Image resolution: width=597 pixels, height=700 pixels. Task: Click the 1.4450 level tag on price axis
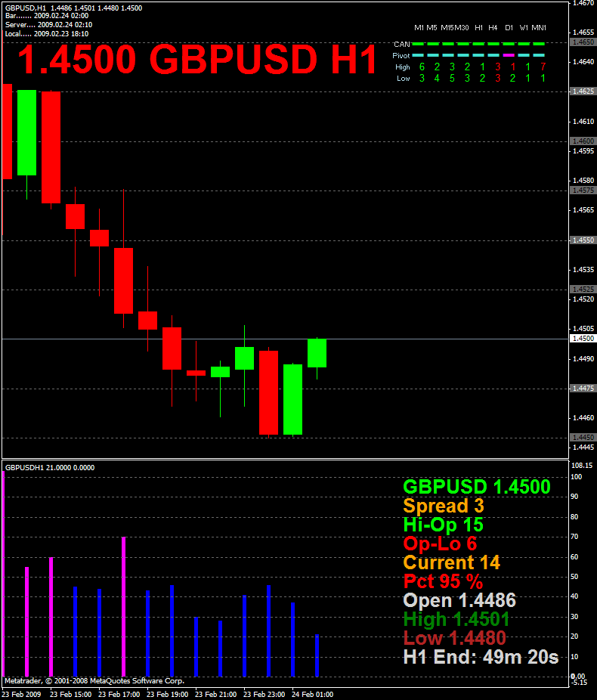(x=583, y=438)
